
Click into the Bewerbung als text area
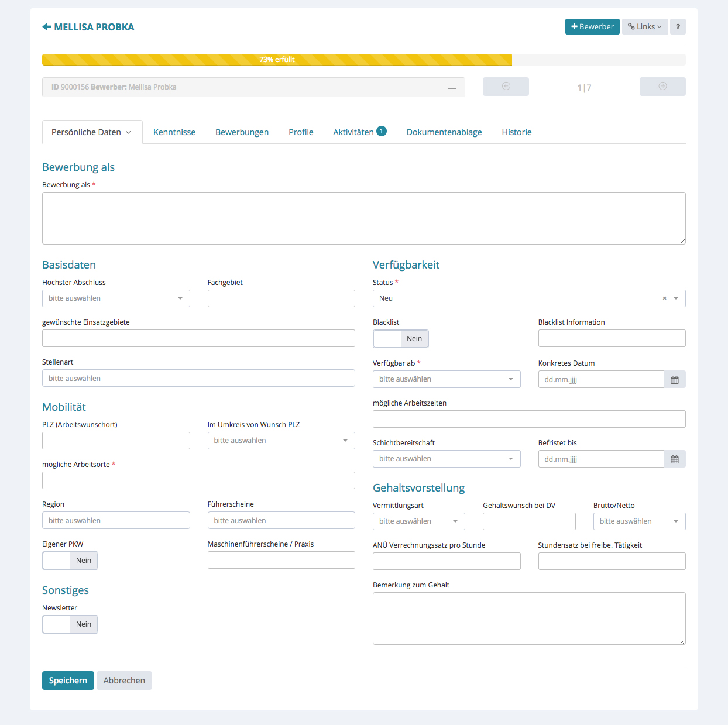point(363,218)
